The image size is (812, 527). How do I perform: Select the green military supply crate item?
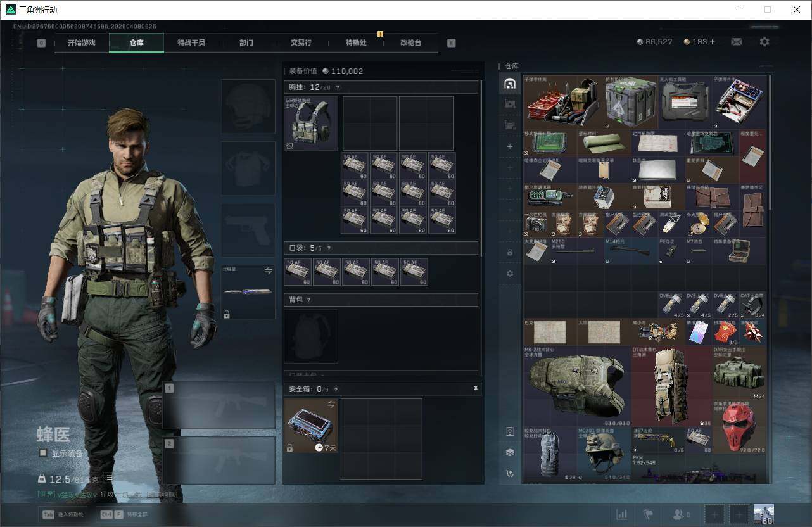tap(631, 102)
